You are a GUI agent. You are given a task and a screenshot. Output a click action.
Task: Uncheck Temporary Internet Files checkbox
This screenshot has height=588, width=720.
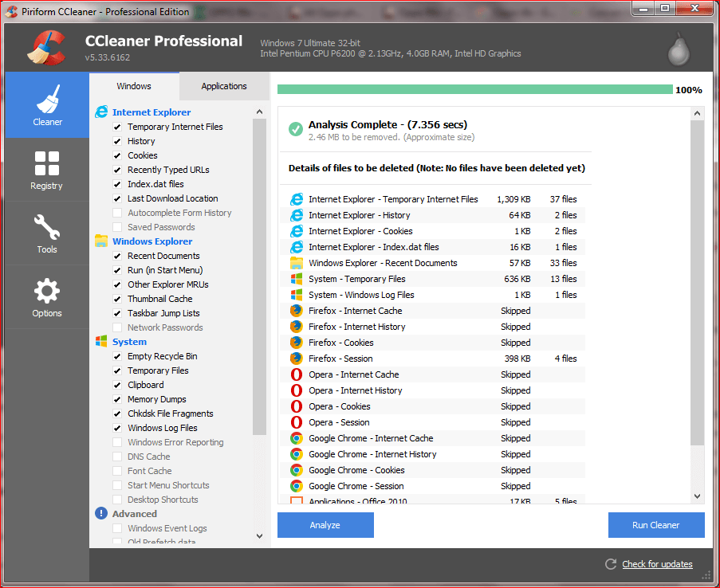point(118,127)
